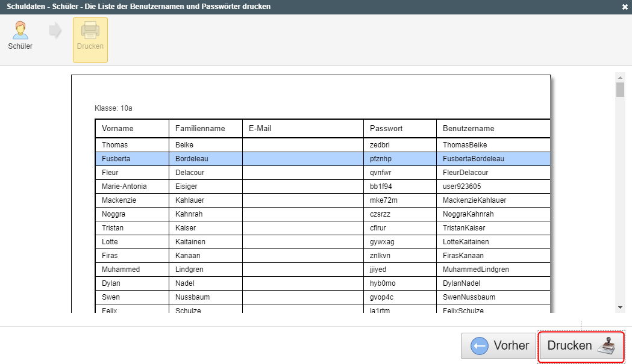Select the Drucken wizard step icon
Viewport: 632px width, 364px height.
point(90,40)
